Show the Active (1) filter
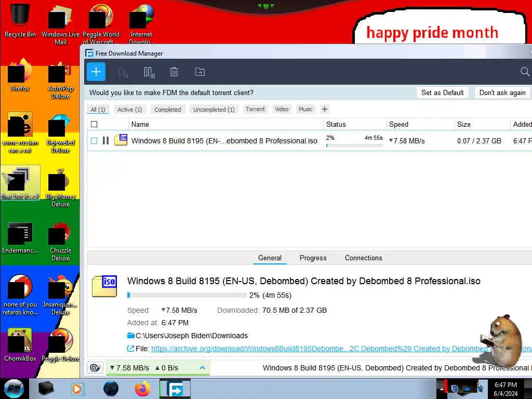The image size is (532, 399). click(129, 110)
